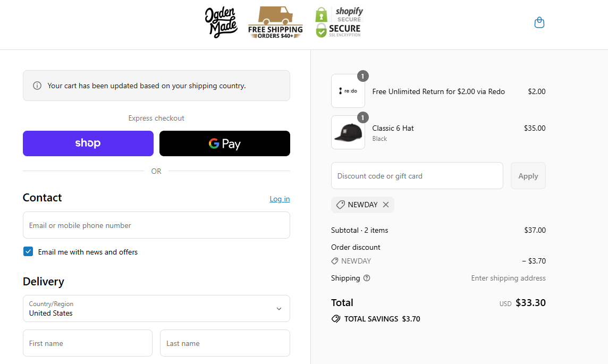Disable 'Email me with news and offers'
Viewport: 608px width, 364px height.
click(28, 251)
